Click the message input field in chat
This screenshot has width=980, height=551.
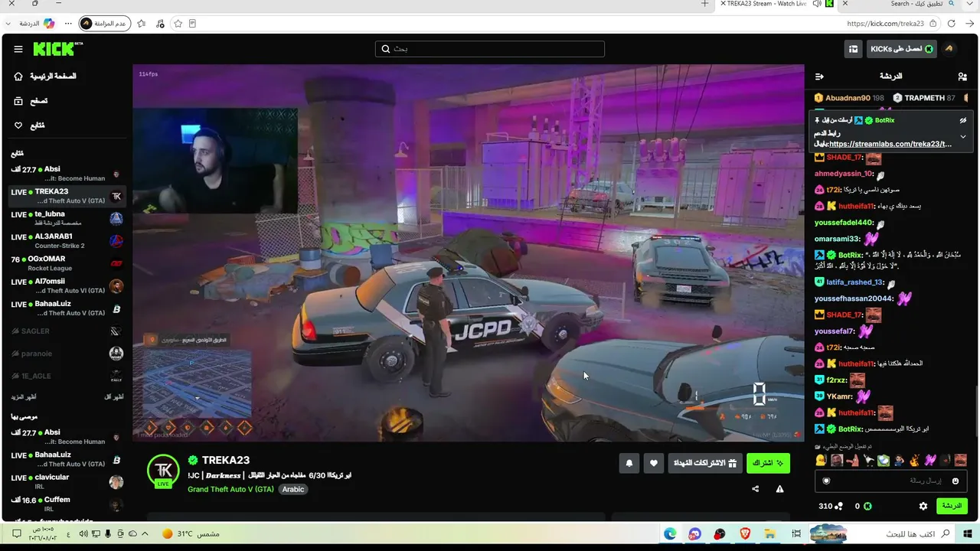coord(890,481)
